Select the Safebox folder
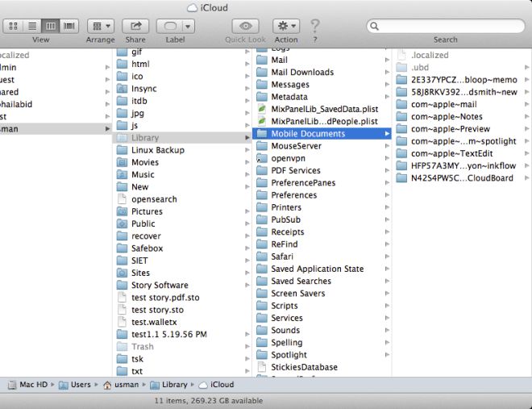The image size is (532, 409). click(181, 248)
